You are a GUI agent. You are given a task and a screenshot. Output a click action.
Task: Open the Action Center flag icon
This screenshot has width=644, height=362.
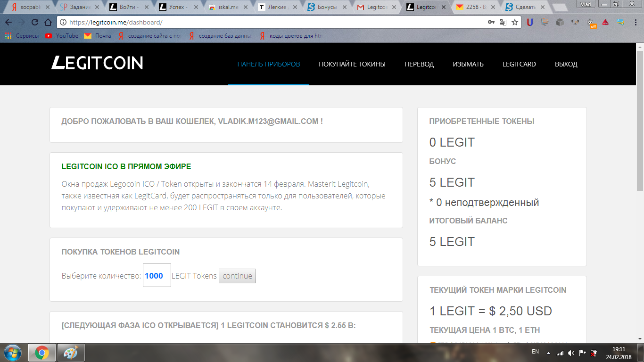pyautogui.click(x=583, y=353)
